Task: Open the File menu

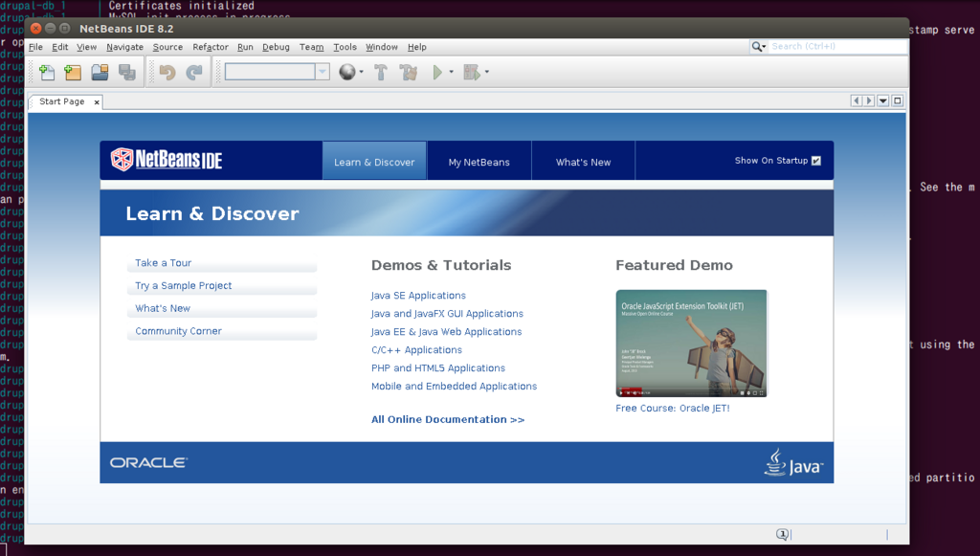Action: (35, 47)
